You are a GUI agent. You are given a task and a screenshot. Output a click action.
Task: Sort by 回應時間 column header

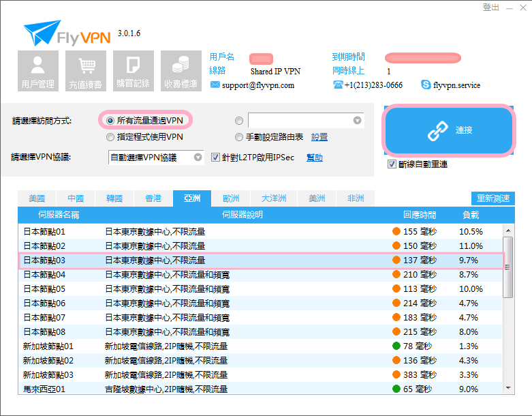click(420, 215)
